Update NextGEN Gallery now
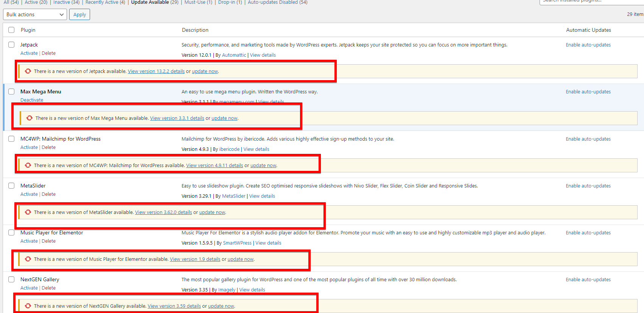Image resolution: width=644 pixels, height=313 pixels. (221, 306)
